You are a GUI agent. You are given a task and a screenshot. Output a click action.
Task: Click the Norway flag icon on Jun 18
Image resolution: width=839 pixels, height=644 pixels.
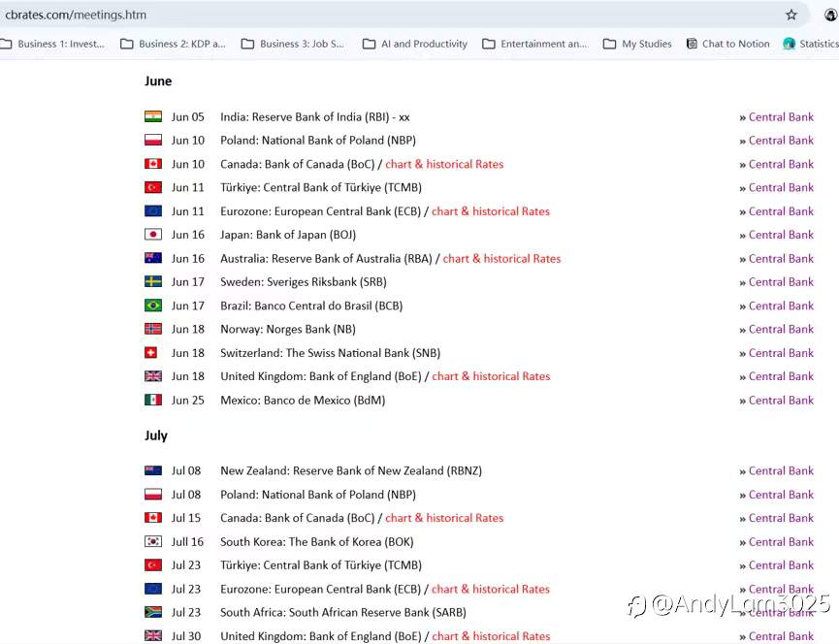click(x=153, y=329)
